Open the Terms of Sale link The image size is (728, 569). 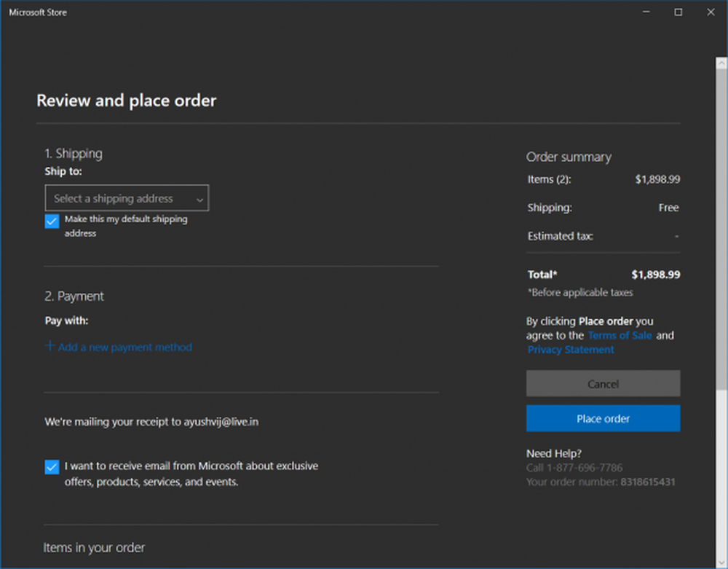(x=620, y=335)
